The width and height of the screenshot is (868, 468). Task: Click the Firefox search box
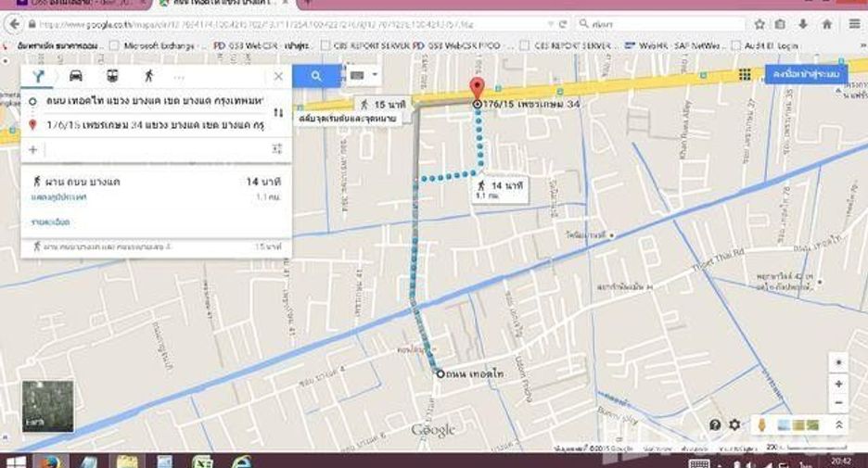pos(661,24)
